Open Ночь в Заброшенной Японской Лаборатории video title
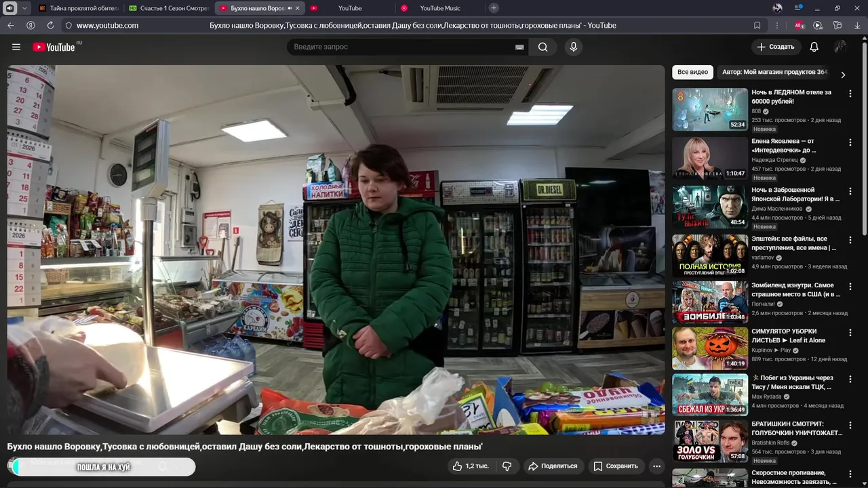This screenshot has height=488, width=868. pos(795,195)
